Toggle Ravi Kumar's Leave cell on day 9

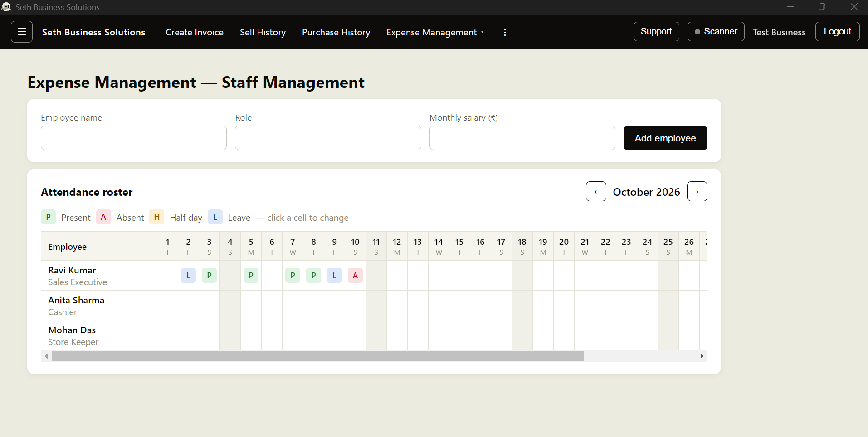coord(334,275)
